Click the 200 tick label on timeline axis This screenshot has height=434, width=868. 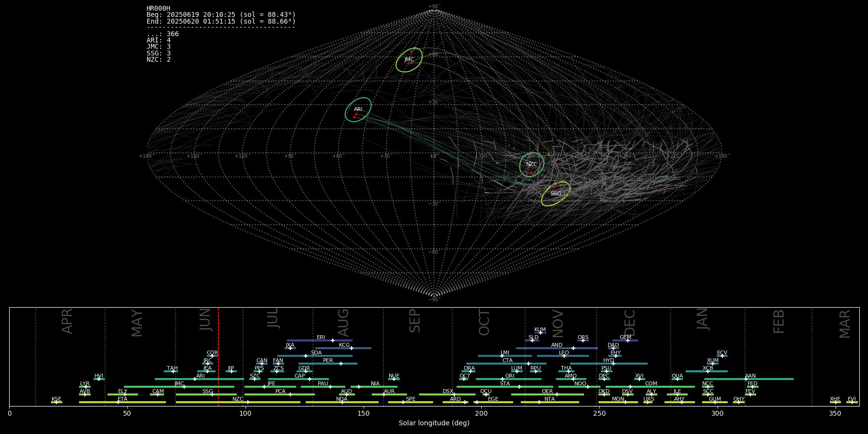coord(481,414)
